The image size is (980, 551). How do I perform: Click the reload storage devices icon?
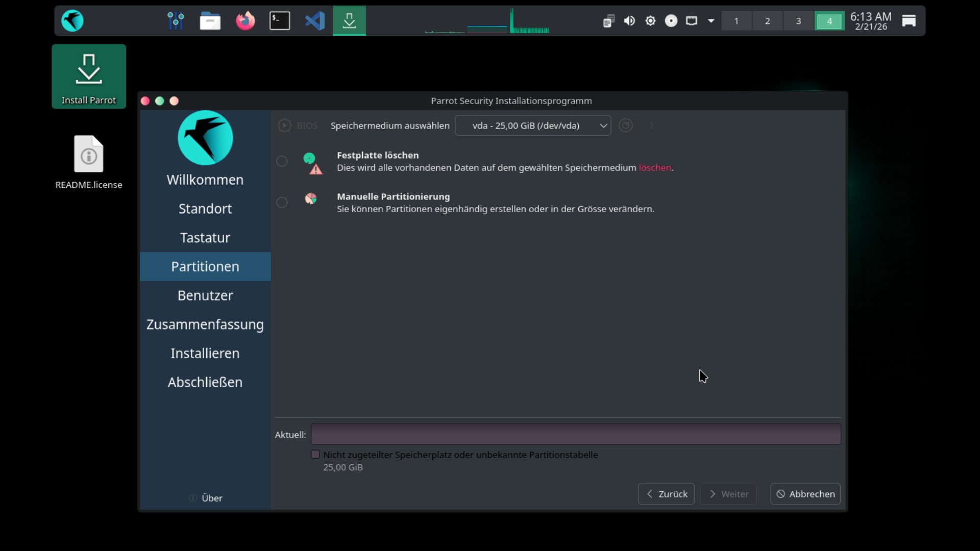(625, 126)
